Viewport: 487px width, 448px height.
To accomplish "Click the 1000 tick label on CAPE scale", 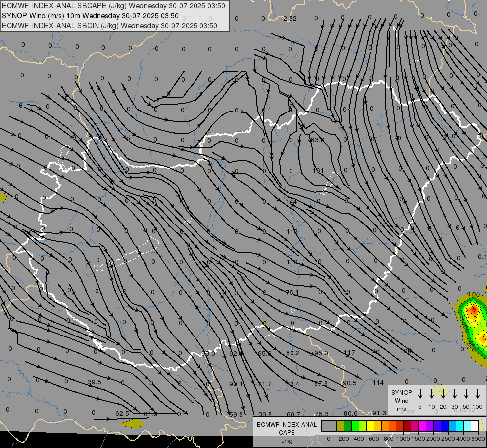I will [x=403, y=439].
